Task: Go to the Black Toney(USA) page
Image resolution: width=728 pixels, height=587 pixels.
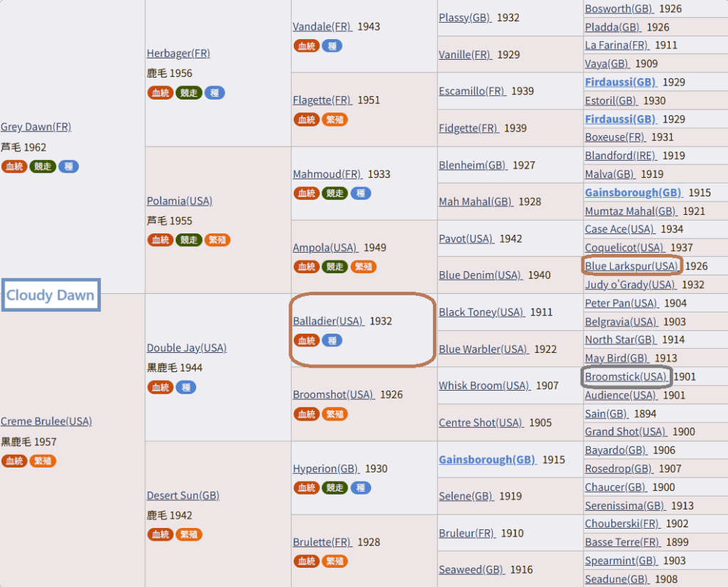Action: coord(481,312)
